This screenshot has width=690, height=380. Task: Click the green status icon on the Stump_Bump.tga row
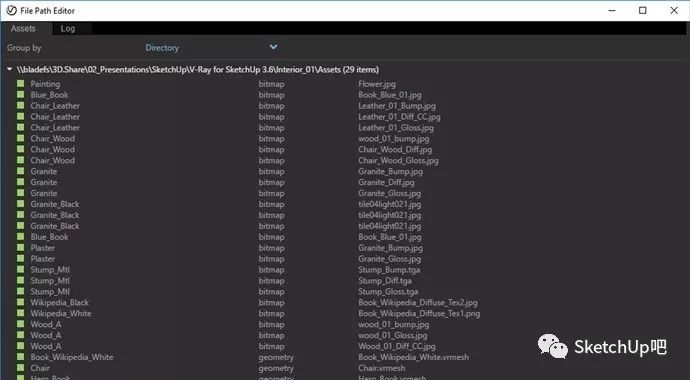tap(20, 270)
